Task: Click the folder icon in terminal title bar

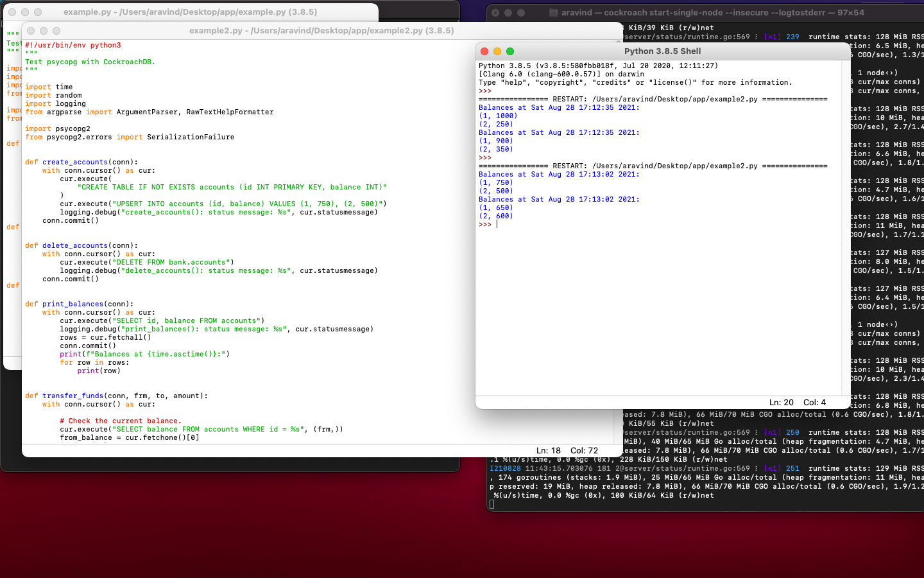Action: (554, 12)
